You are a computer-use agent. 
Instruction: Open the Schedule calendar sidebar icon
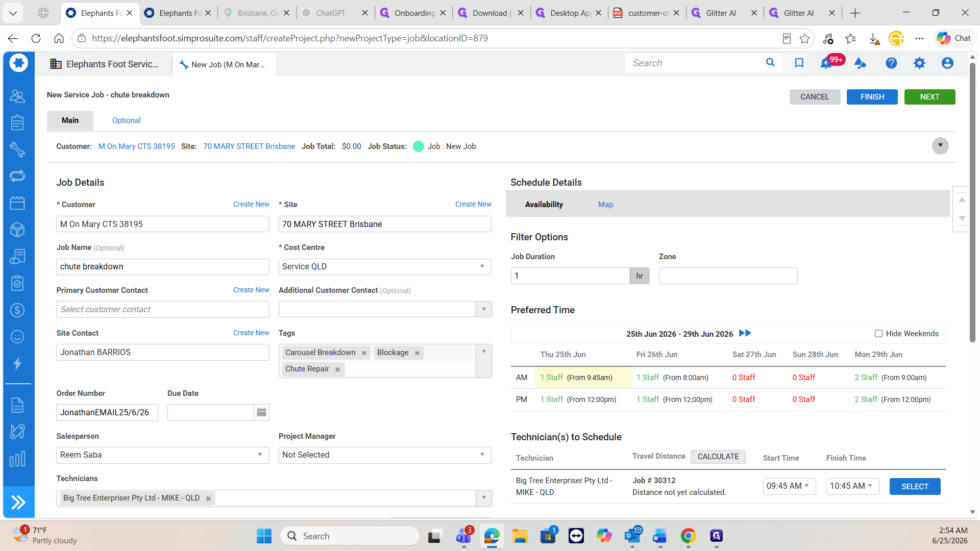[x=17, y=203]
